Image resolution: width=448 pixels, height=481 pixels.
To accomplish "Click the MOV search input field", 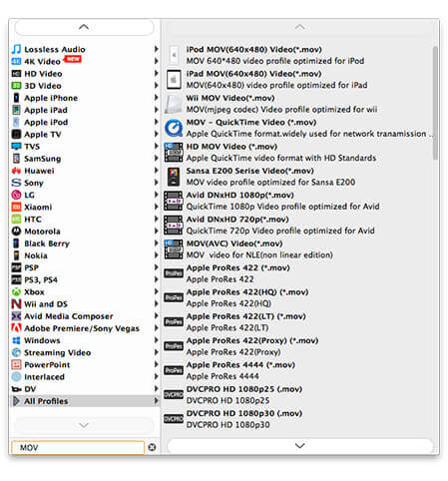I will coord(78,447).
